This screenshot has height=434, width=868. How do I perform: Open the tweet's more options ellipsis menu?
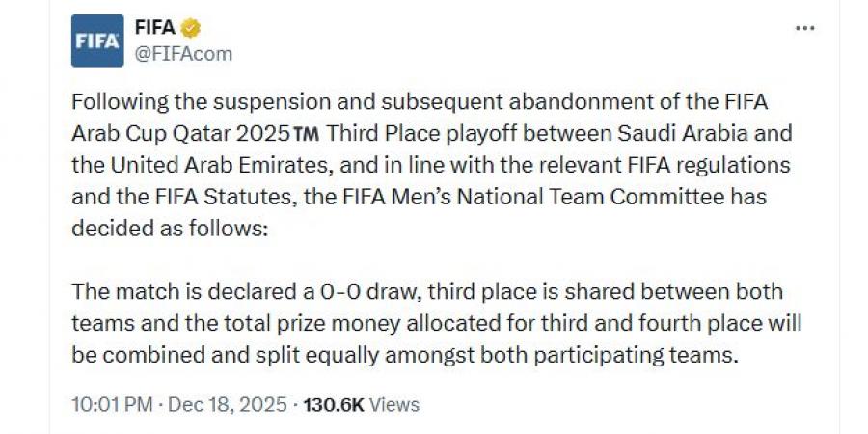click(x=804, y=29)
